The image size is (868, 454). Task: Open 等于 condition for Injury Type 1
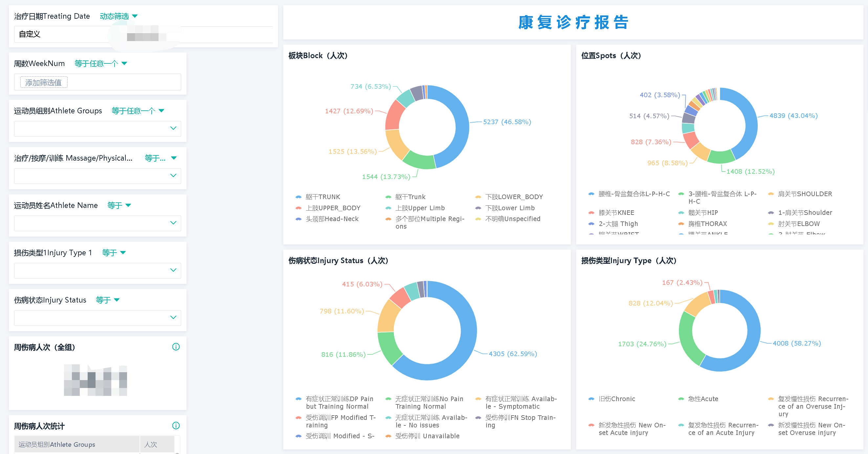(x=114, y=252)
